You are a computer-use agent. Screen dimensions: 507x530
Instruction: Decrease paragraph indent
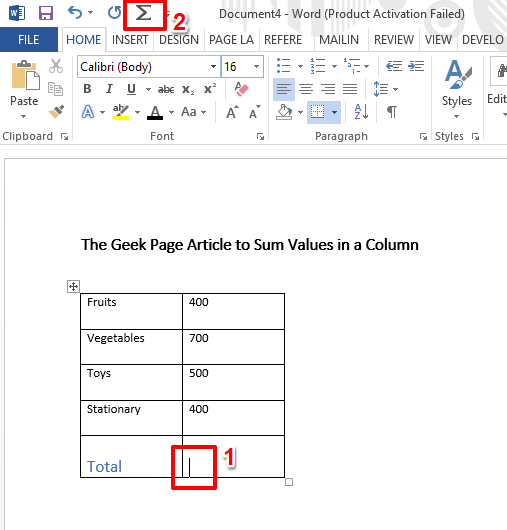click(394, 66)
